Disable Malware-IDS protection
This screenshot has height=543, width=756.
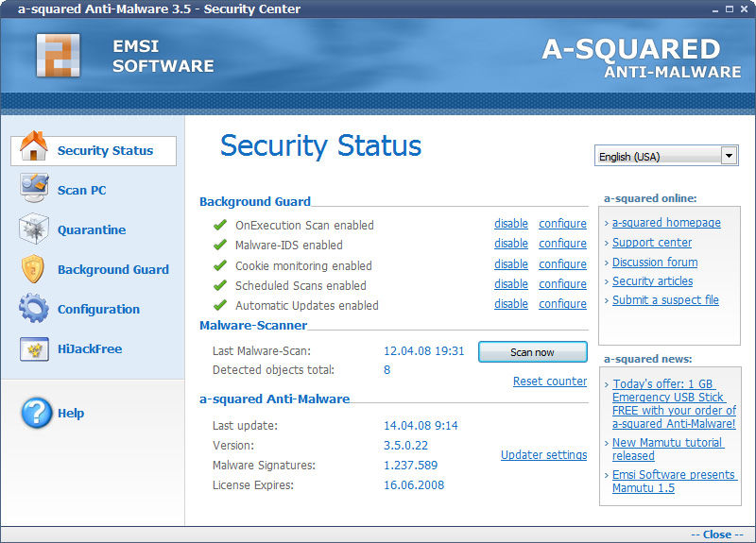tap(511, 244)
